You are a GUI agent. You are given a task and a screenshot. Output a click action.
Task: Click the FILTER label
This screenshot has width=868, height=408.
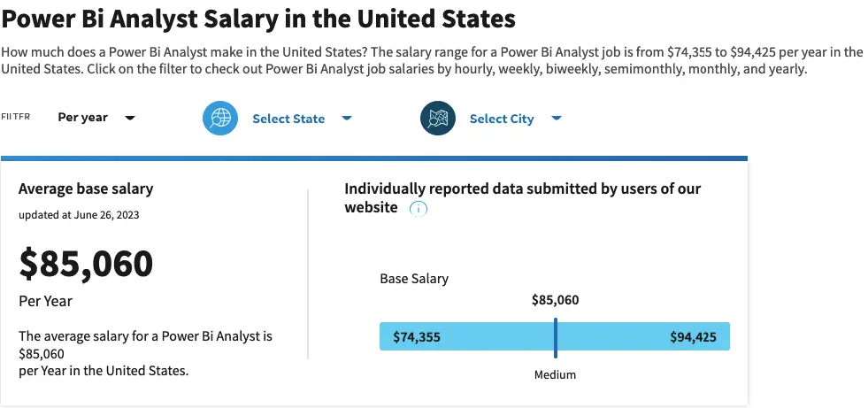coord(16,117)
